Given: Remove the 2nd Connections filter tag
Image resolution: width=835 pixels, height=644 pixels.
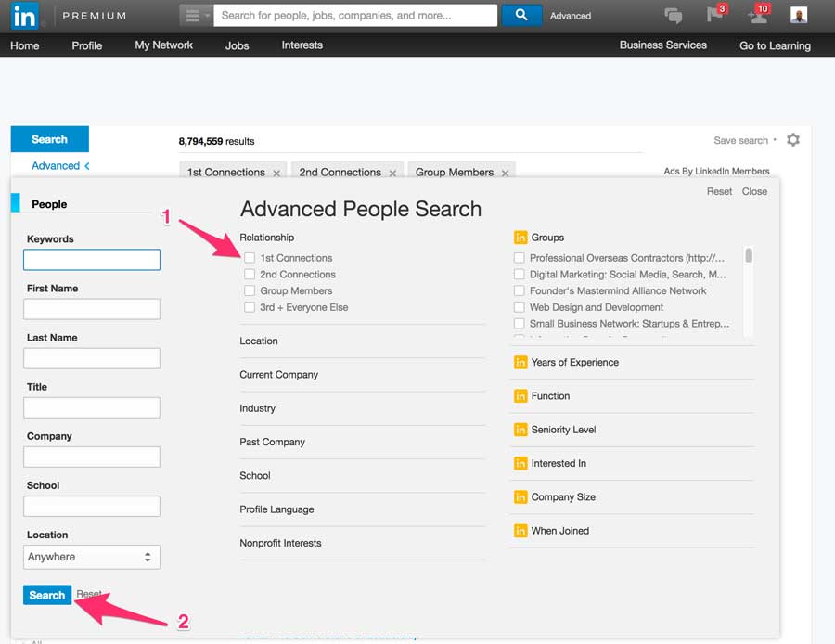Looking at the screenshot, I should tap(392, 174).
